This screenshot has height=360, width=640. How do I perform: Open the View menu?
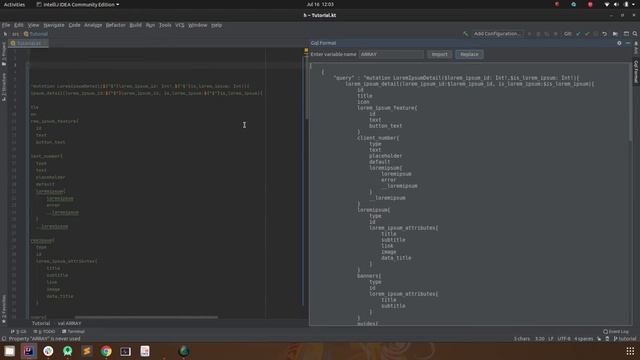coord(33,25)
